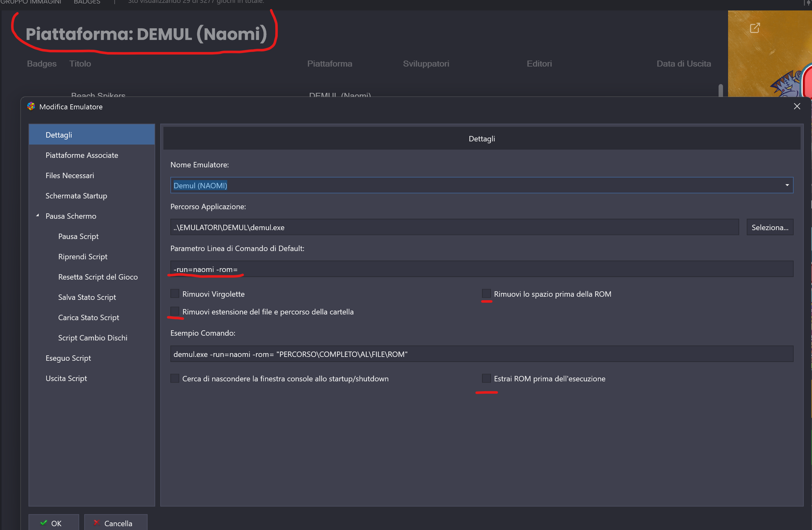Image resolution: width=812 pixels, height=530 pixels.
Task: Sort by Titolo column in main window
Action: click(80, 63)
